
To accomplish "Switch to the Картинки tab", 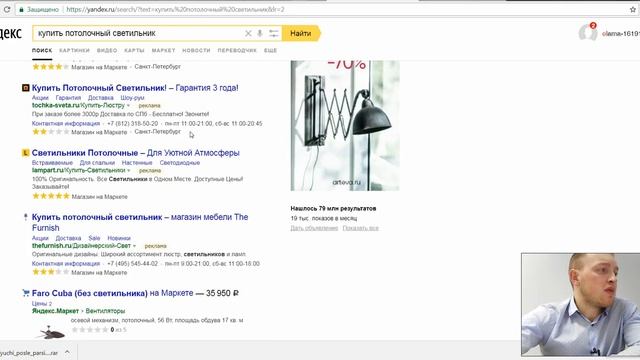I will pos(74,51).
